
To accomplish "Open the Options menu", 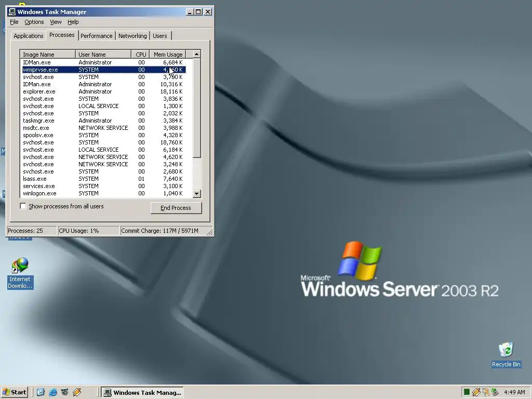I will pos(34,22).
